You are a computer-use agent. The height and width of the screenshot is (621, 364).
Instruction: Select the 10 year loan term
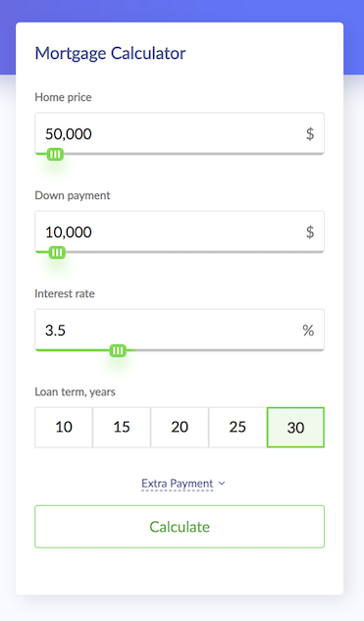64,428
